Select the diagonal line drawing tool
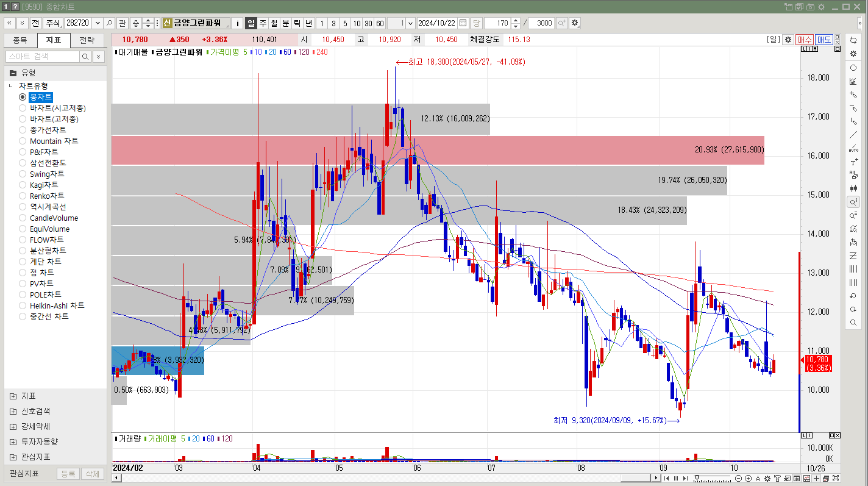Image resolution: width=868 pixels, height=486 pixels. point(853,135)
